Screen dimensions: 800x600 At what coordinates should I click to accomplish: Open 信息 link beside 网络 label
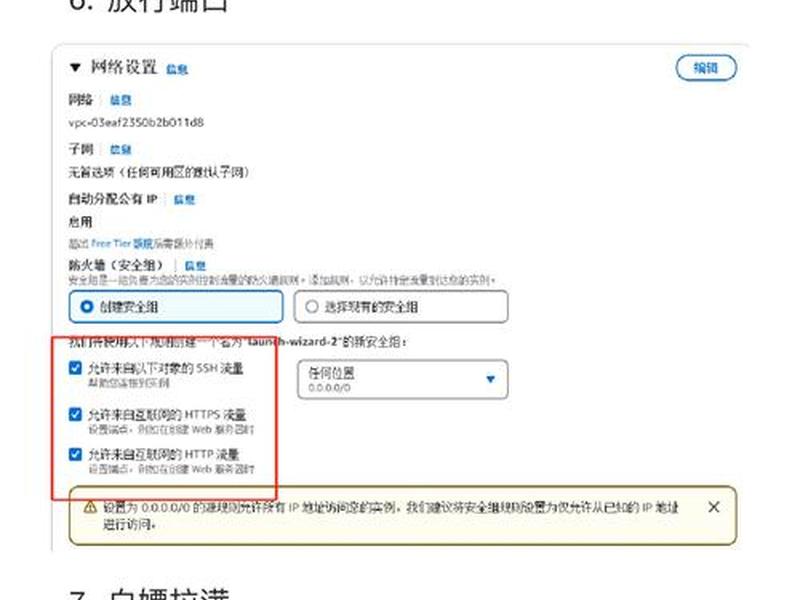tap(120, 100)
